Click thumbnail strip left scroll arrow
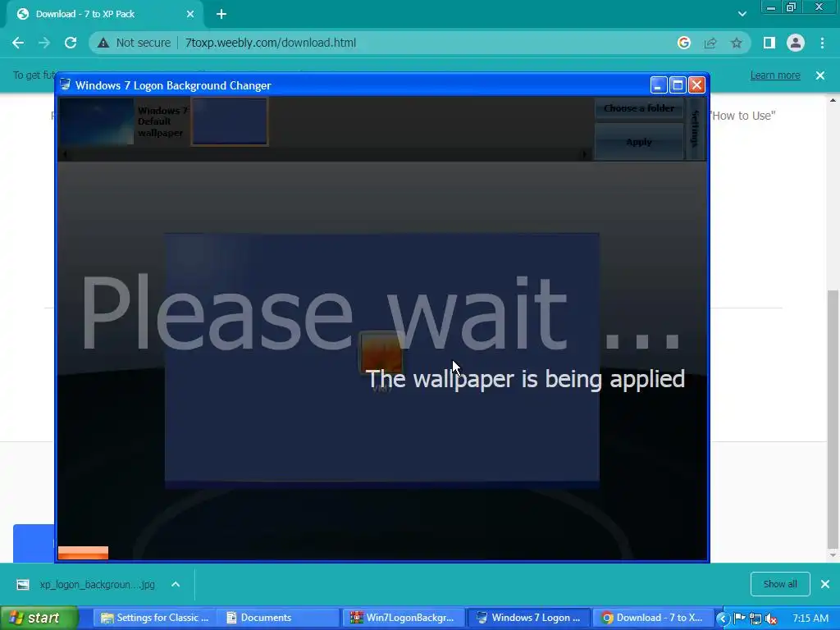 pyautogui.click(x=65, y=154)
